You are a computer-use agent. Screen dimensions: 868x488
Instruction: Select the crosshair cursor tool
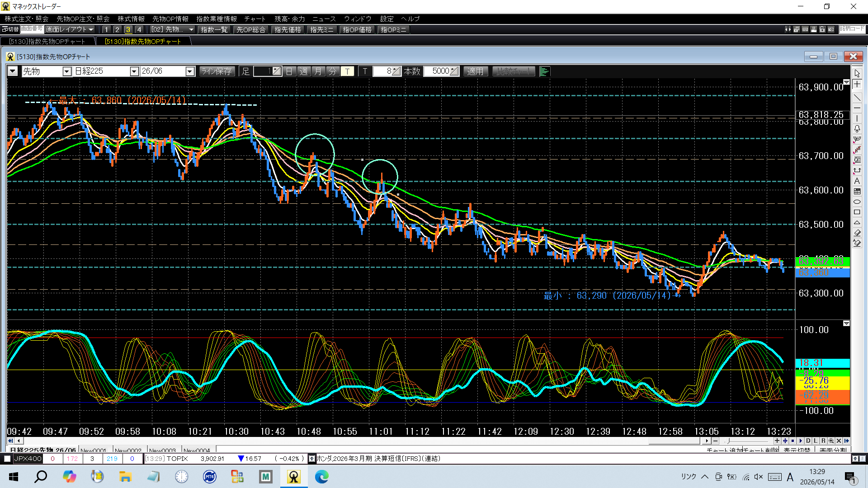pos(857,84)
